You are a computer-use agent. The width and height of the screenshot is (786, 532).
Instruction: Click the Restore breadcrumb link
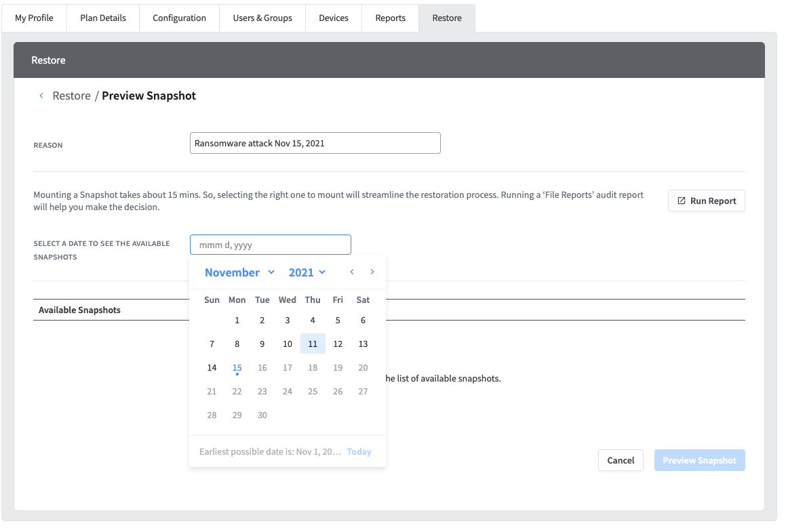(71, 96)
